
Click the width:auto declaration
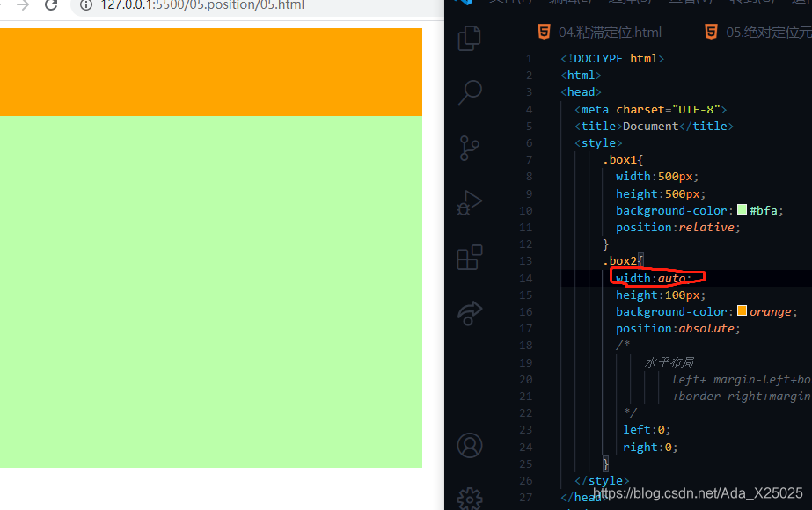[x=654, y=279]
